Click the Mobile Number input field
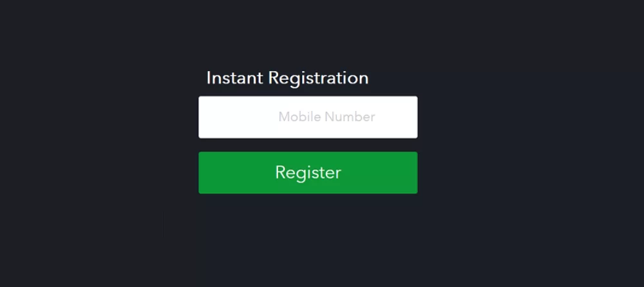Screen dimensions: 644x287 (308, 117)
